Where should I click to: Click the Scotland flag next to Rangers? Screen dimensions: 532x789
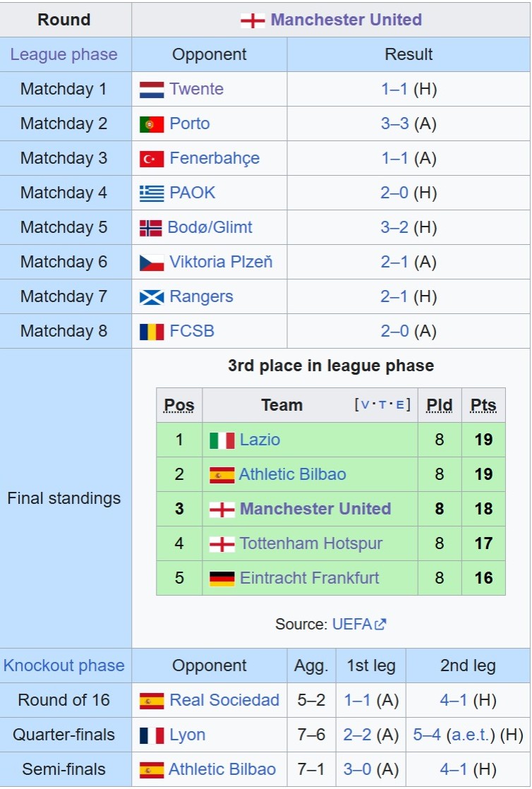(152, 297)
